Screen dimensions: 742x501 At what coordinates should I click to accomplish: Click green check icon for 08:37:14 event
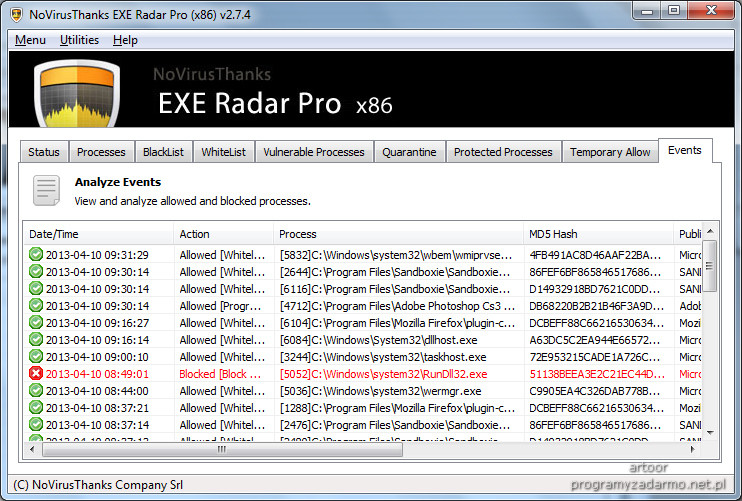point(36,425)
